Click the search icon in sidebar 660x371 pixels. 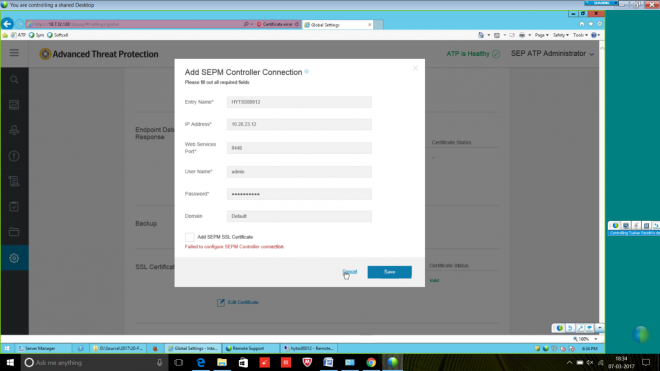(14, 80)
